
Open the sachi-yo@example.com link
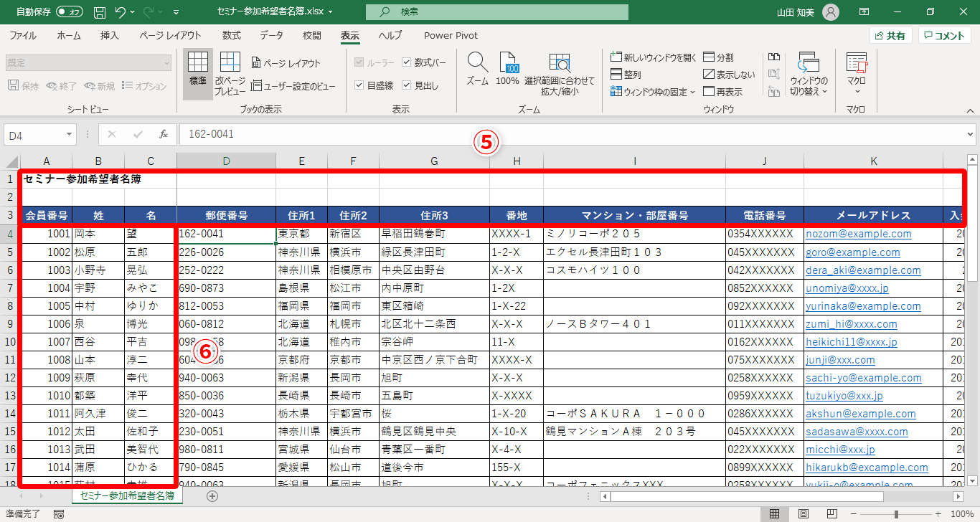coord(864,378)
